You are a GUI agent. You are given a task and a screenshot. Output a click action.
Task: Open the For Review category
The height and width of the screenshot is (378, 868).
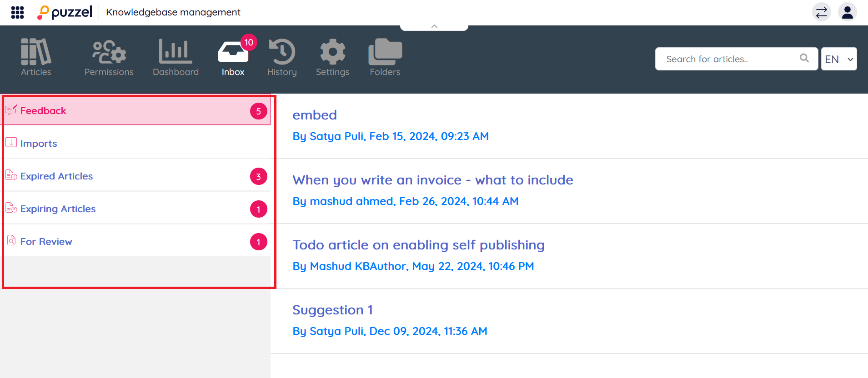coord(46,242)
